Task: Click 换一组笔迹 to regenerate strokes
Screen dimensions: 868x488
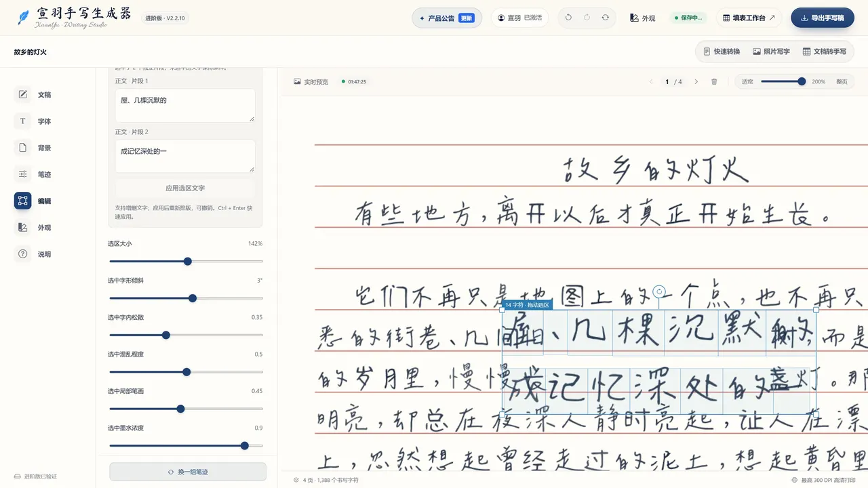Action: click(188, 472)
